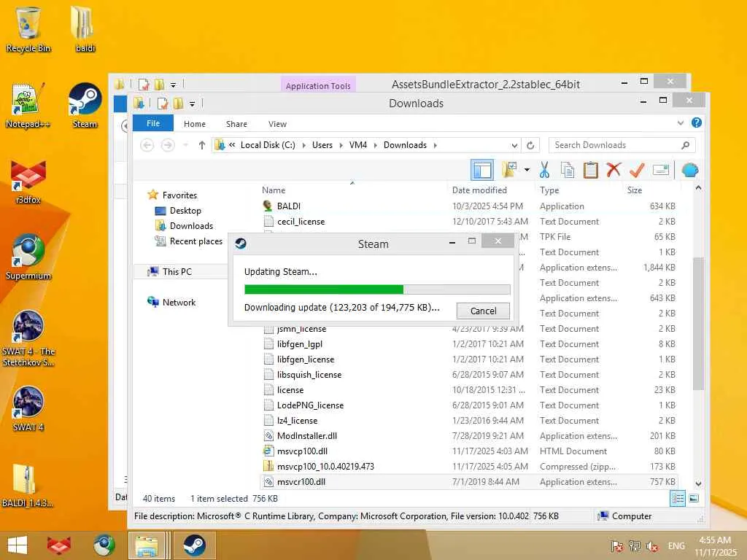Click the folder options toolbar icon
Viewport: 747px width, 560px height.
[509, 170]
